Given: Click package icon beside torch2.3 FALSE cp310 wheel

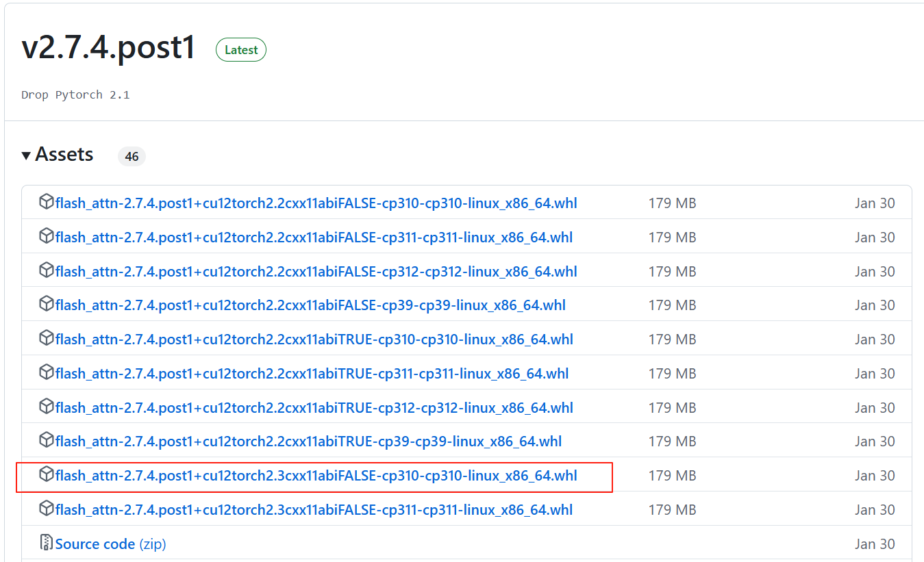Looking at the screenshot, I should tap(46, 474).
